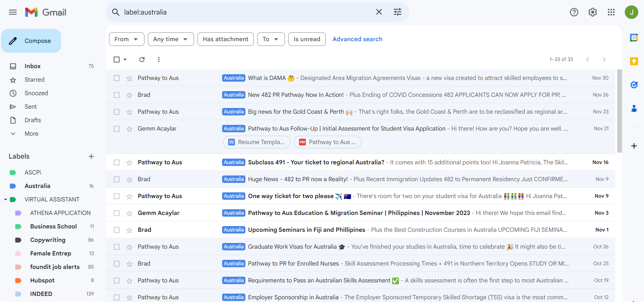Click the message list vertical scrollbar
This screenshot has height=302, width=644.
coord(619,111)
